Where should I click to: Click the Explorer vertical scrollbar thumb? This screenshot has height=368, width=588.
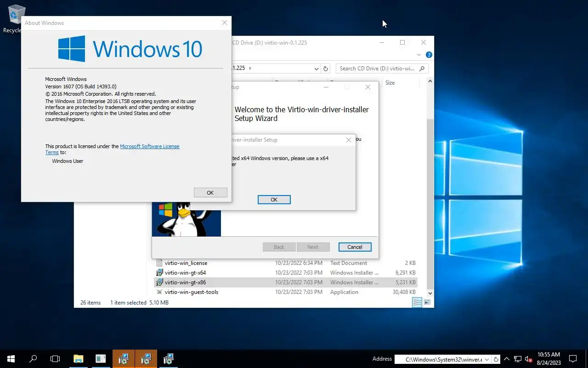pos(430,204)
